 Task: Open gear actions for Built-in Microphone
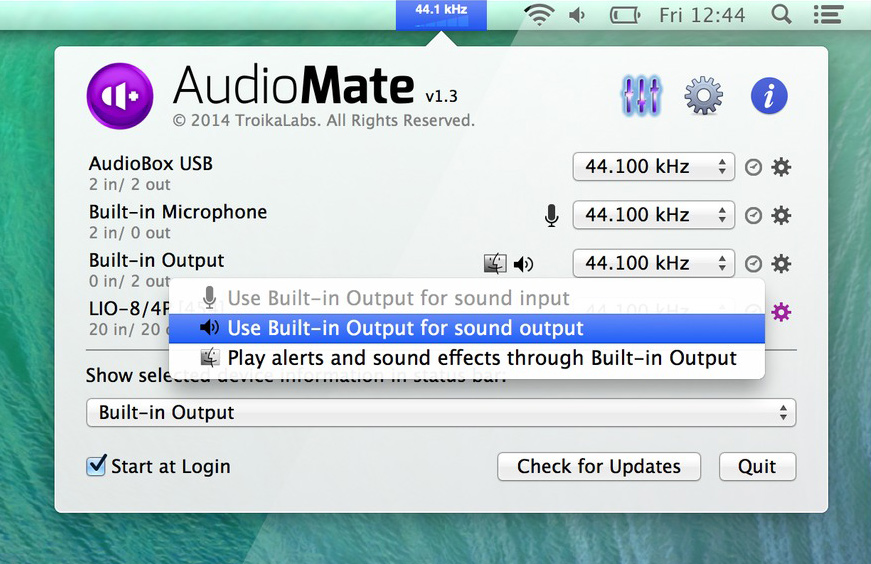pos(781,216)
